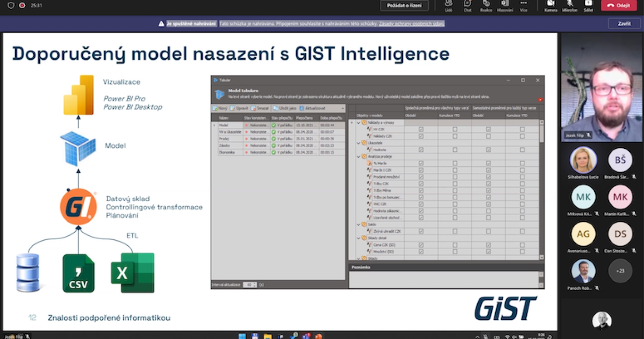
Task: Click Aktualizovat in the Tabular toolbar
Action: [312, 108]
